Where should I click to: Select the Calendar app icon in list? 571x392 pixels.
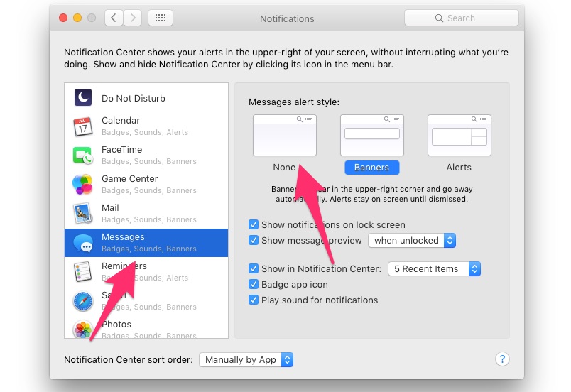point(83,126)
